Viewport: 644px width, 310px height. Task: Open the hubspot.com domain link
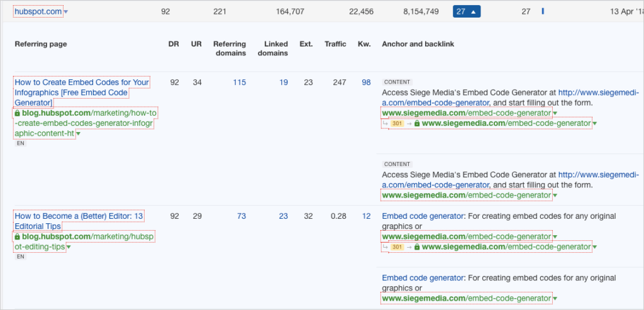(38, 12)
